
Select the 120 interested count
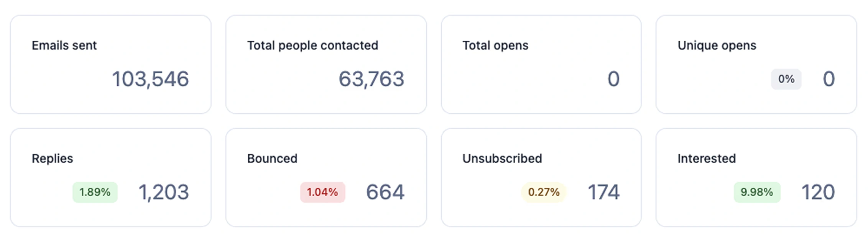818,192
